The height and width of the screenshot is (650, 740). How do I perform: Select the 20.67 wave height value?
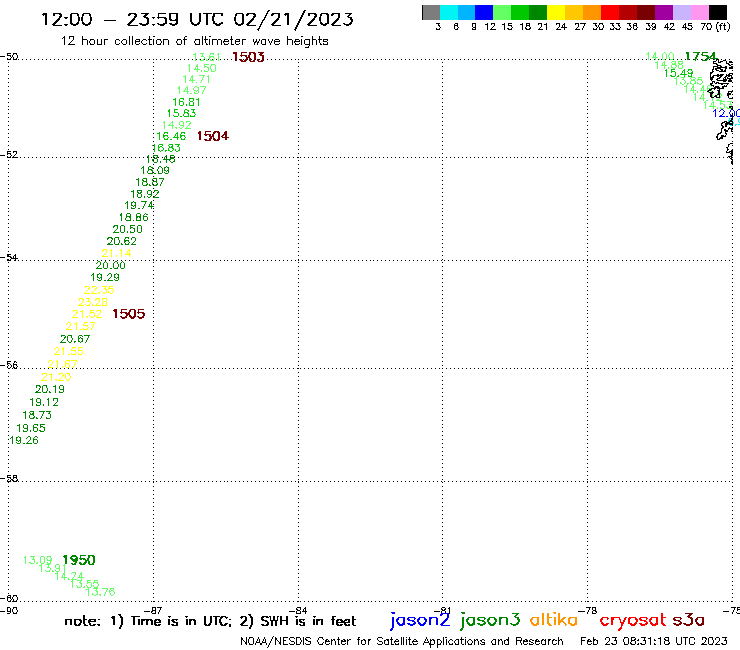pos(75,339)
